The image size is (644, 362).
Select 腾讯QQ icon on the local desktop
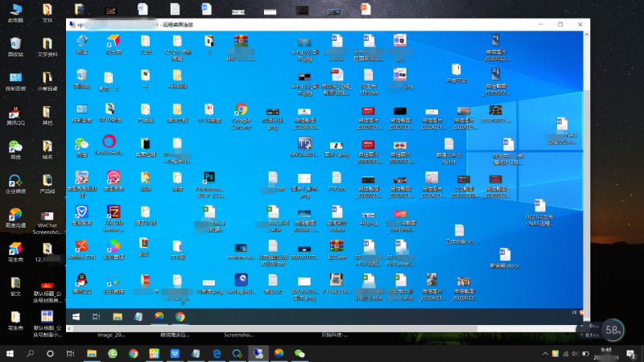coord(15,112)
